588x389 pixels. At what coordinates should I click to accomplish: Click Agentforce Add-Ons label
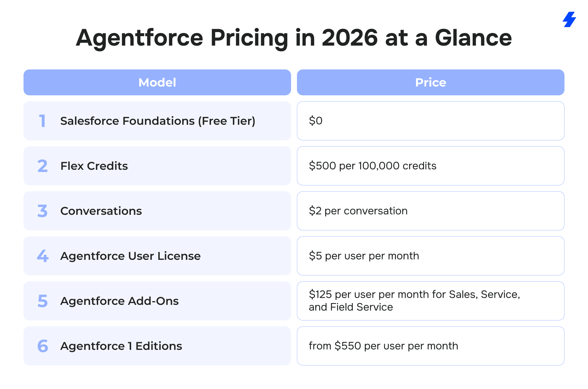119,301
